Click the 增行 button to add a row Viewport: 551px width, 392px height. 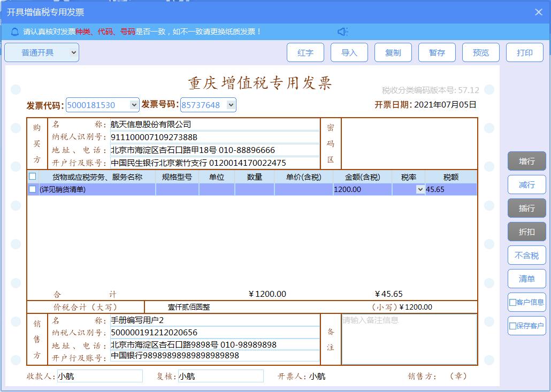coord(526,161)
